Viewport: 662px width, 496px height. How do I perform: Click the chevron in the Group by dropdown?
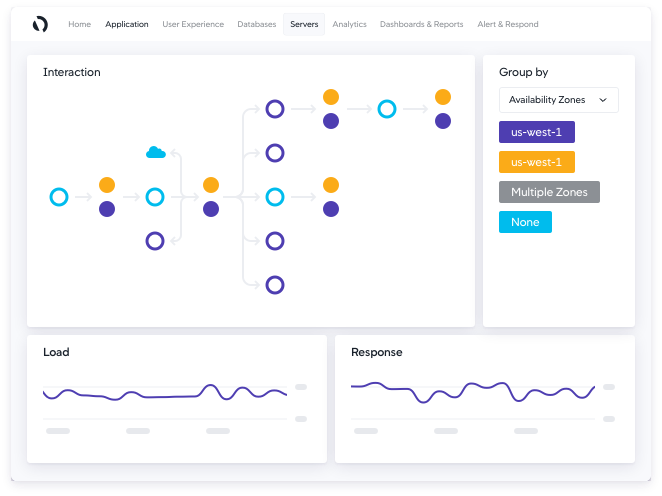click(603, 100)
